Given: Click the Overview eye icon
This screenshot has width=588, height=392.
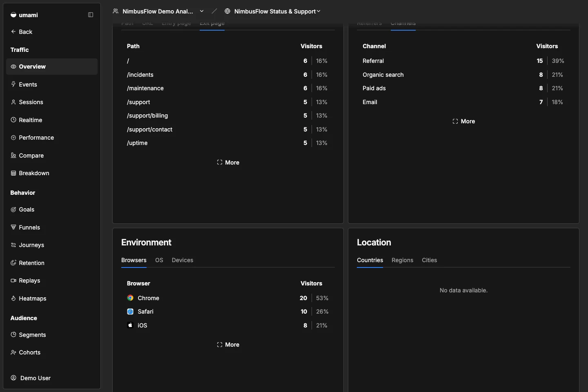Looking at the screenshot, I should coord(13,67).
